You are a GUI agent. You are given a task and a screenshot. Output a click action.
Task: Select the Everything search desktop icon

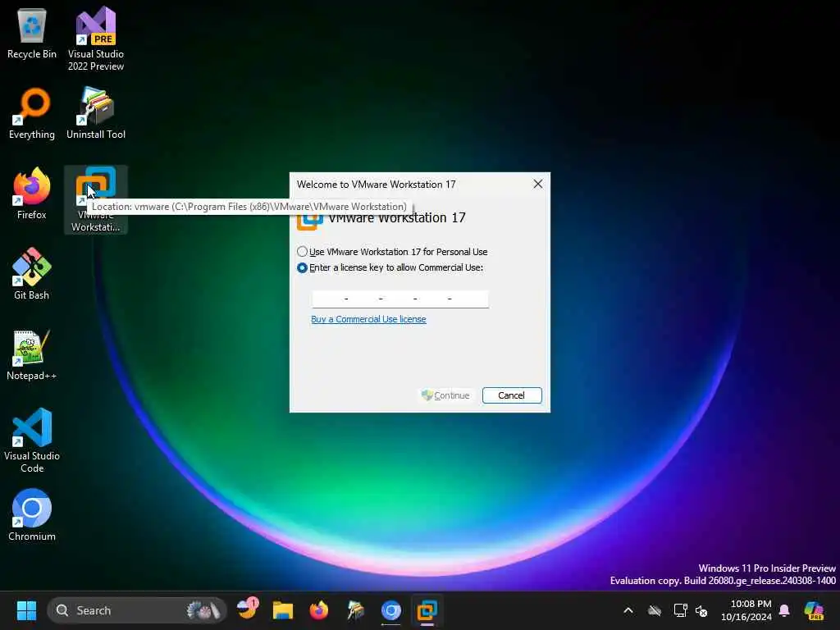(x=32, y=113)
